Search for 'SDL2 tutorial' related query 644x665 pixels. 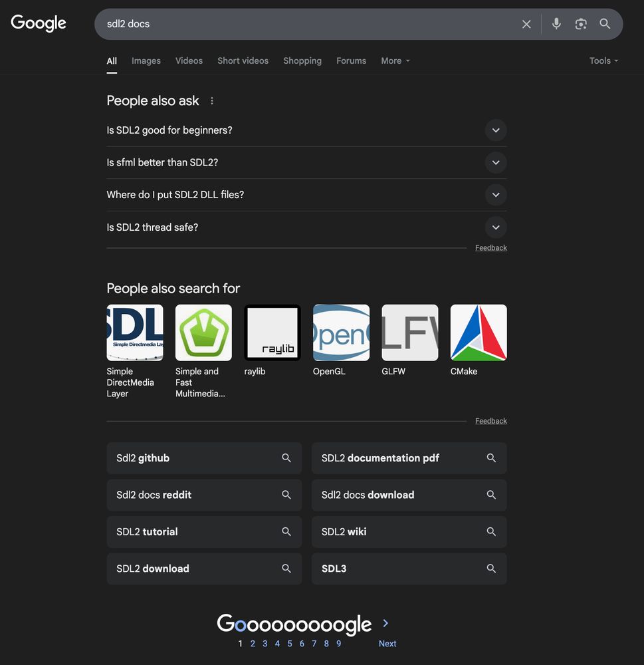(x=204, y=532)
